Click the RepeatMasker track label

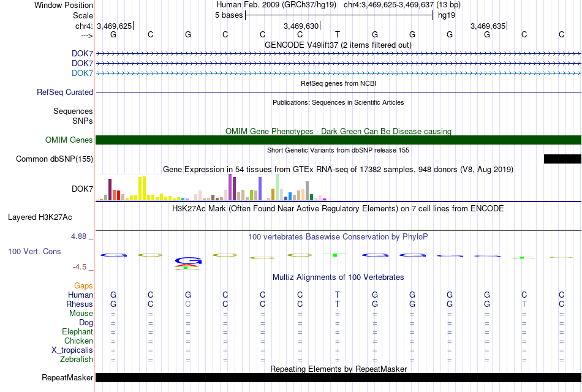67,377
